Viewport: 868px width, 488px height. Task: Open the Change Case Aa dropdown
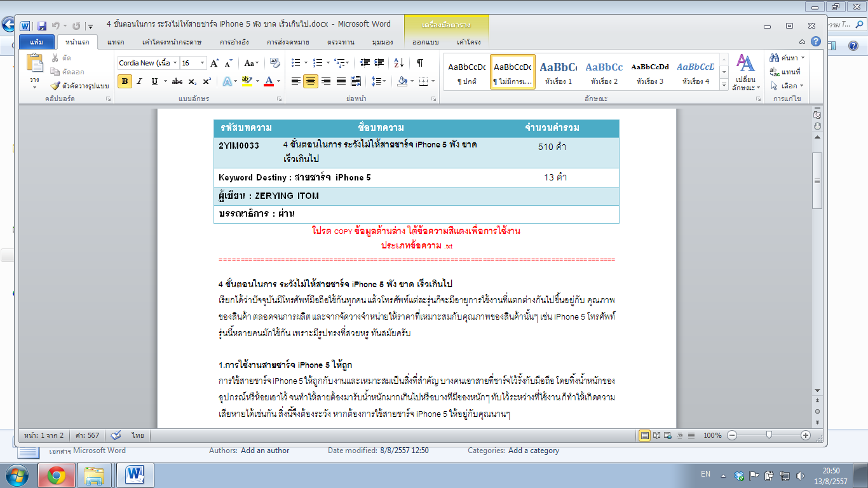coord(252,63)
